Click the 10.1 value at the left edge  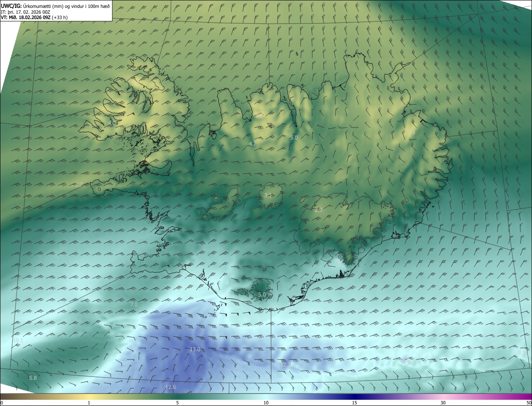[x=18, y=340]
